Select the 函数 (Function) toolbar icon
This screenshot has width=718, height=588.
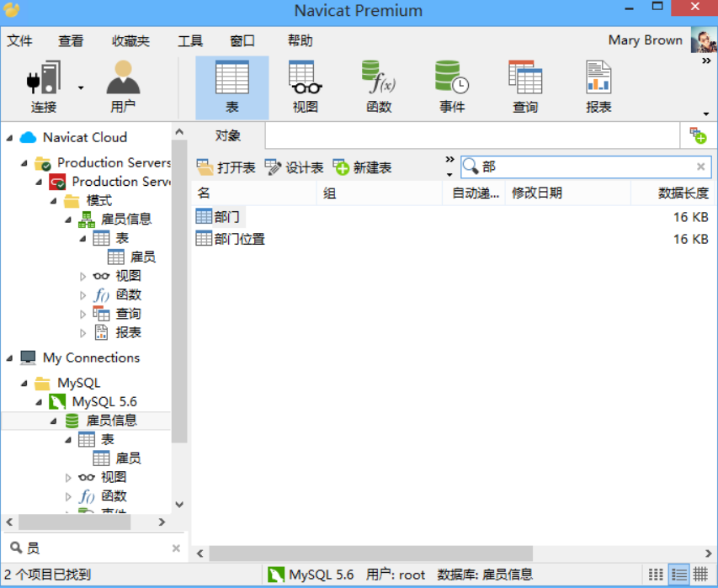click(x=379, y=87)
